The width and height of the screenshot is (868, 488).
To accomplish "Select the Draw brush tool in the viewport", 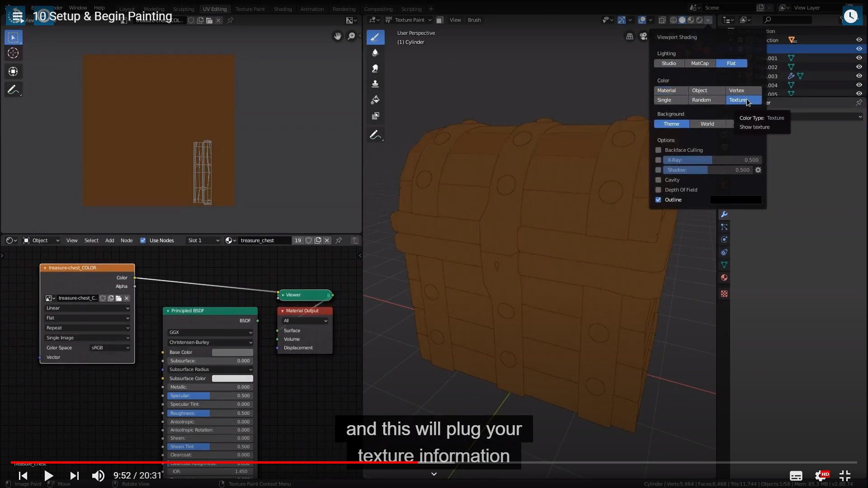I will [x=375, y=38].
